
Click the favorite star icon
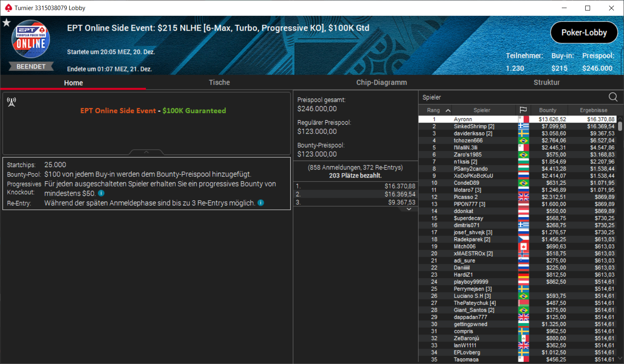(x=6, y=23)
